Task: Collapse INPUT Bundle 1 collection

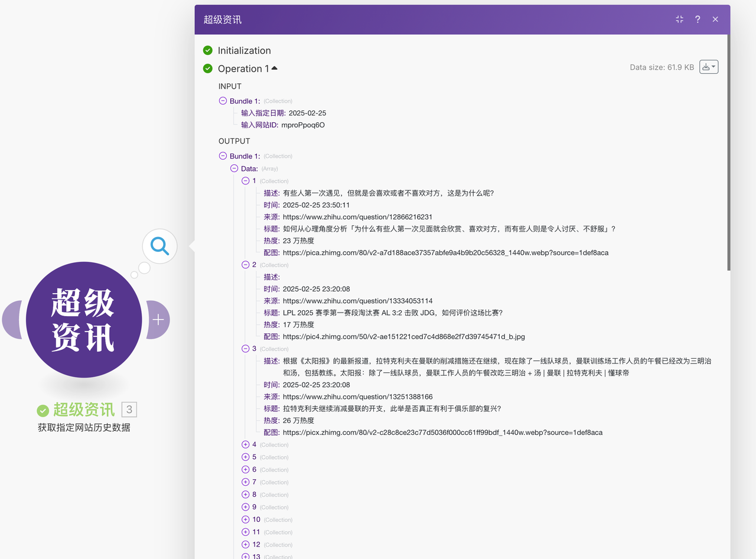Action: (223, 101)
